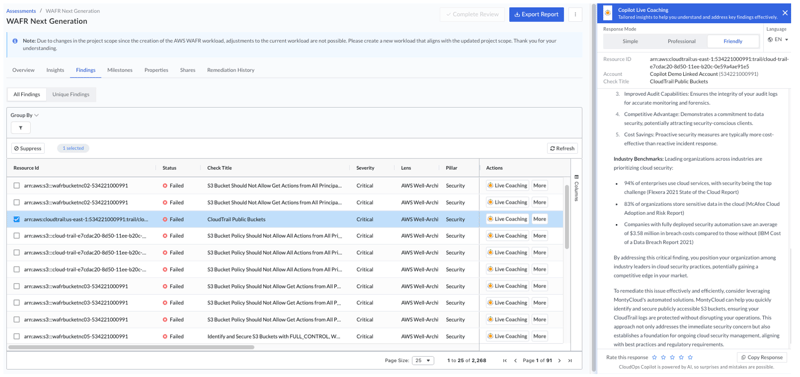Select the Friendly response mode
The height and width of the screenshot is (377, 800).
pos(733,41)
